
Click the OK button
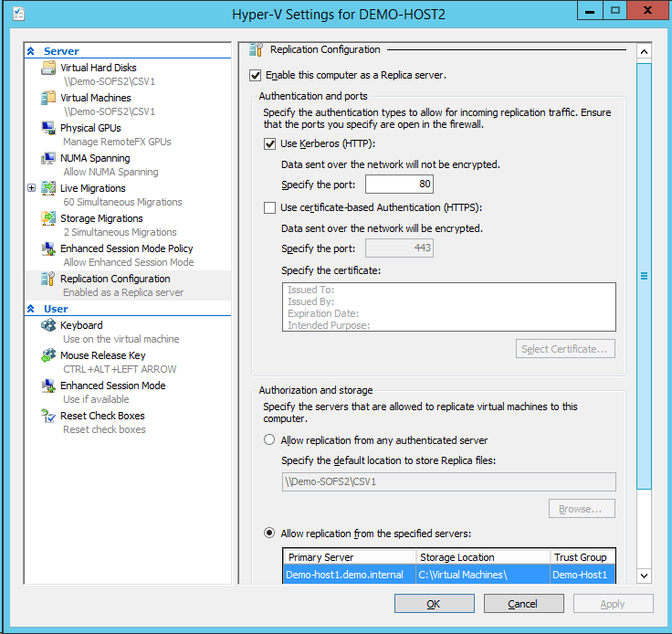(434, 604)
